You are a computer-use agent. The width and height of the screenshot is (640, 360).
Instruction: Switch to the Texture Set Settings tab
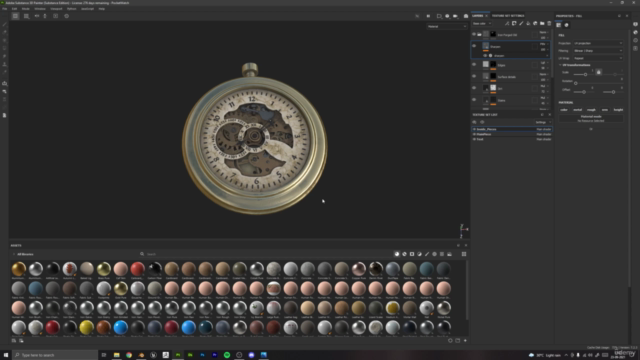pos(508,16)
